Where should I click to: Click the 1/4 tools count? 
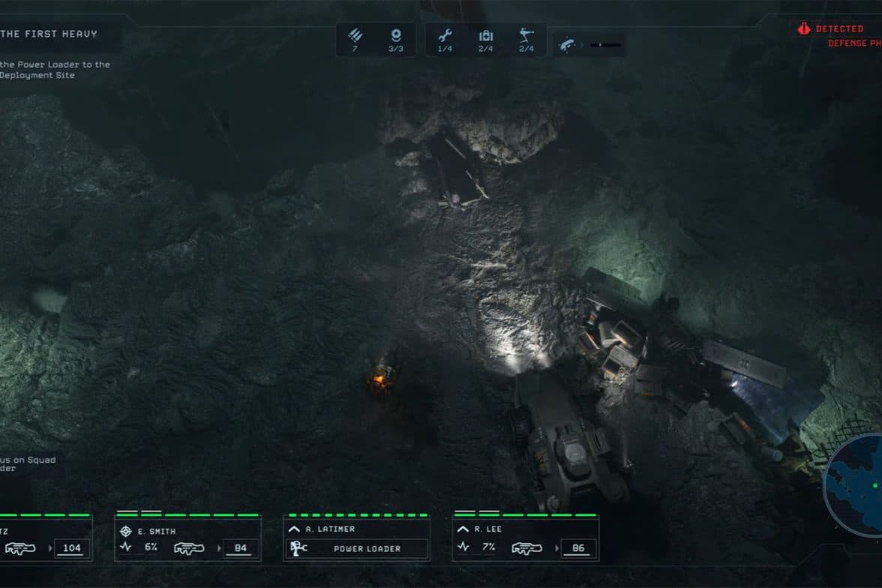click(x=445, y=49)
